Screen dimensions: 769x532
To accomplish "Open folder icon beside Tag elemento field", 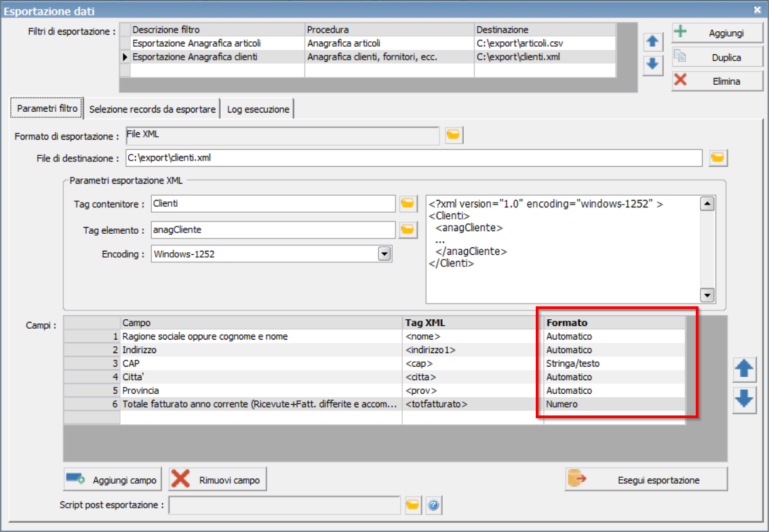I will (408, 230).
